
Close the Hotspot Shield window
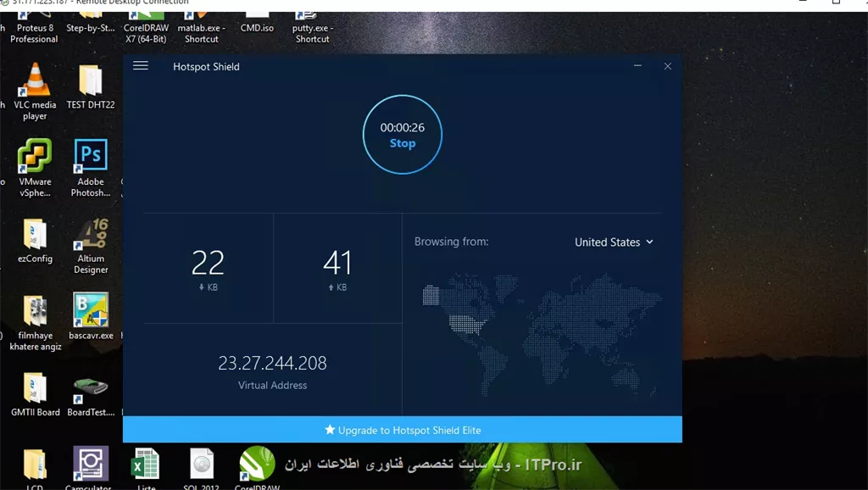click(668, 66)
